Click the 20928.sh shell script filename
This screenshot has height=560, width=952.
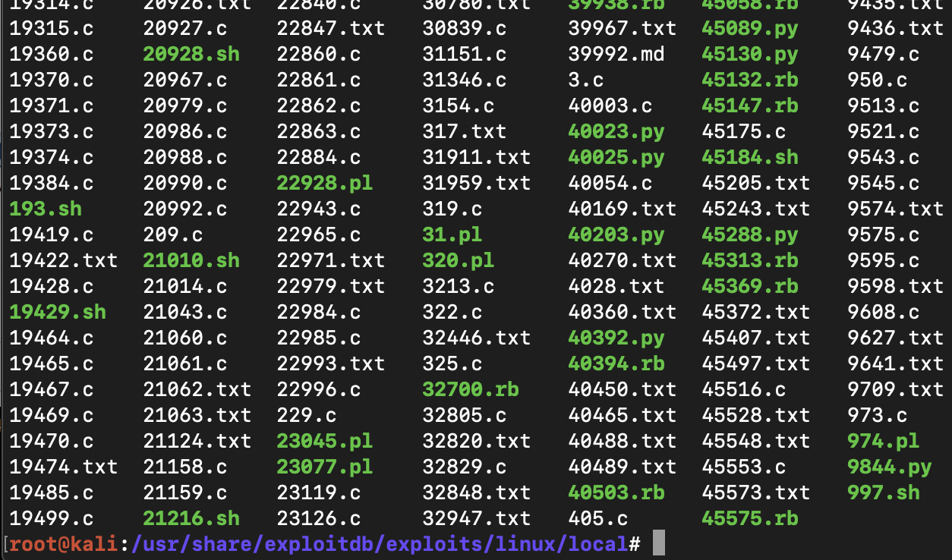pyautogui.click(x=191, y=55)
